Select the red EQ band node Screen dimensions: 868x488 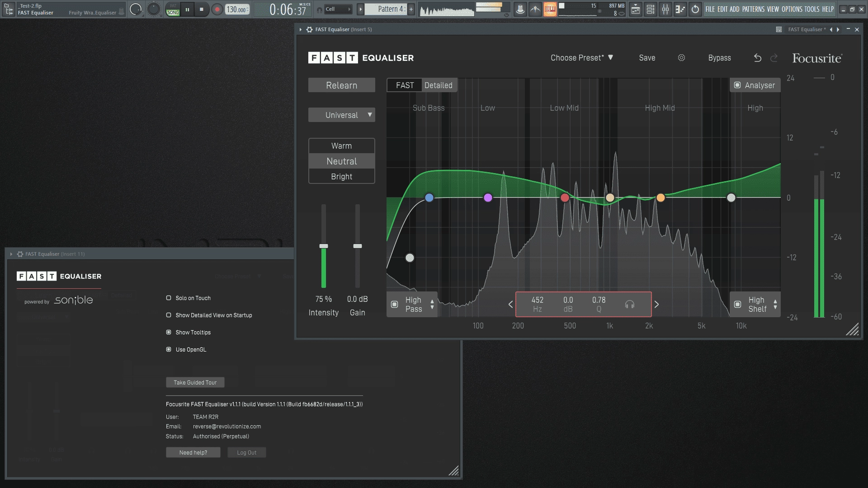pos(565,197)
